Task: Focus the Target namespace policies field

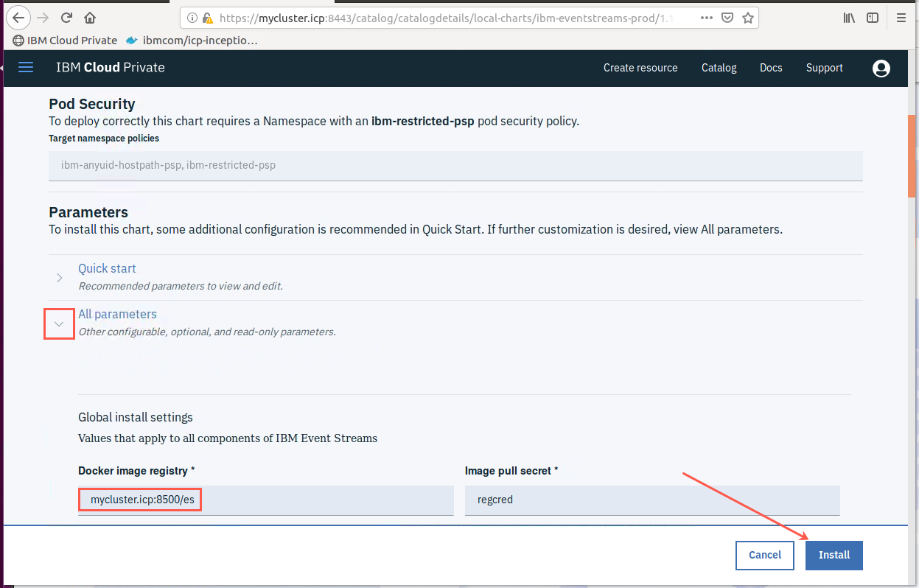Action: 455,166
